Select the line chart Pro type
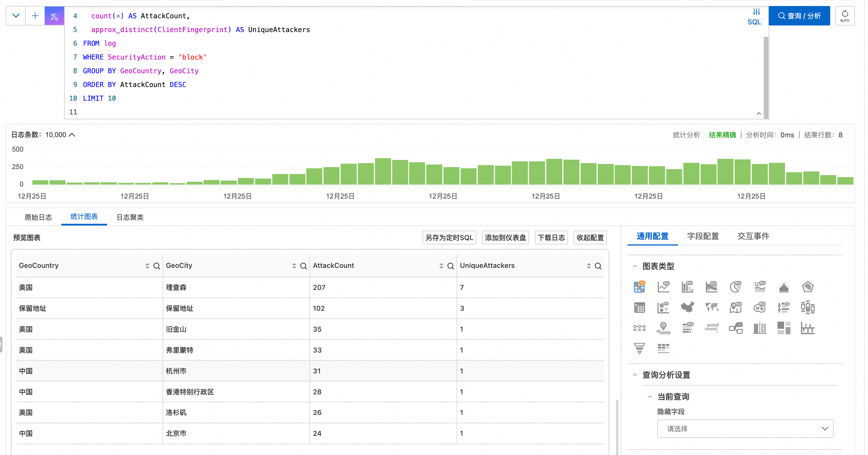The width and height of the screenshot is (868, 455). (663, 287)
